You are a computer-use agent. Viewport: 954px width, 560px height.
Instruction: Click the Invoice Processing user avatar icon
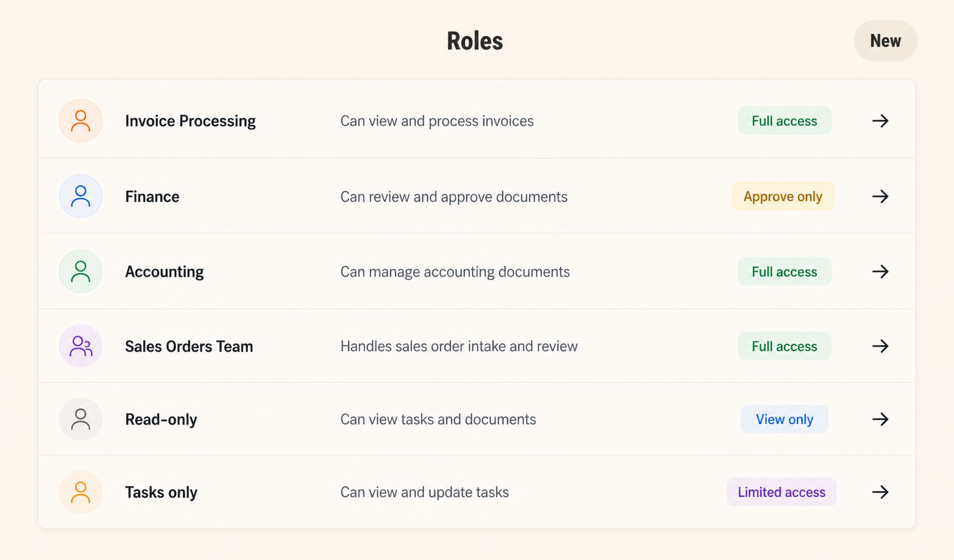pyautogui.click(x=80, y=121)
